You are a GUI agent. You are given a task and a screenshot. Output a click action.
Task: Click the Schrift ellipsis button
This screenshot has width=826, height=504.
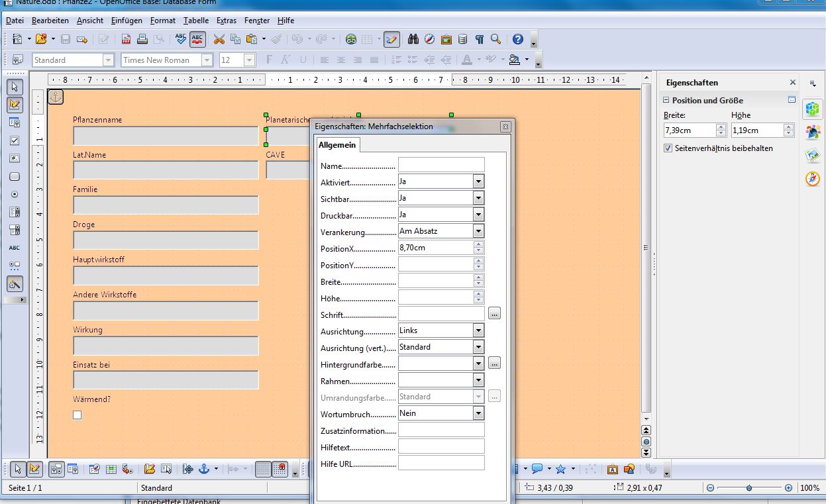(x=494, y=314)
